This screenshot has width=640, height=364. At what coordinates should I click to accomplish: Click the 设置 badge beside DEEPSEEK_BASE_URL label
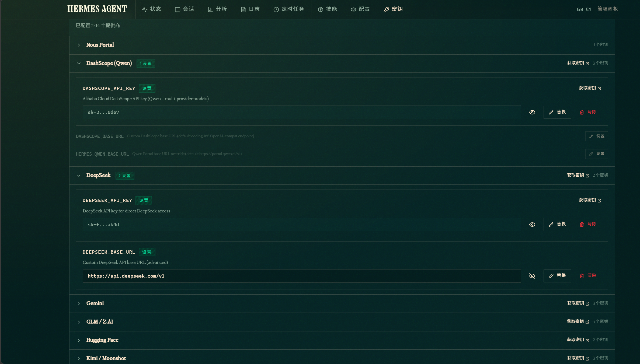click(x=147, y=252)
